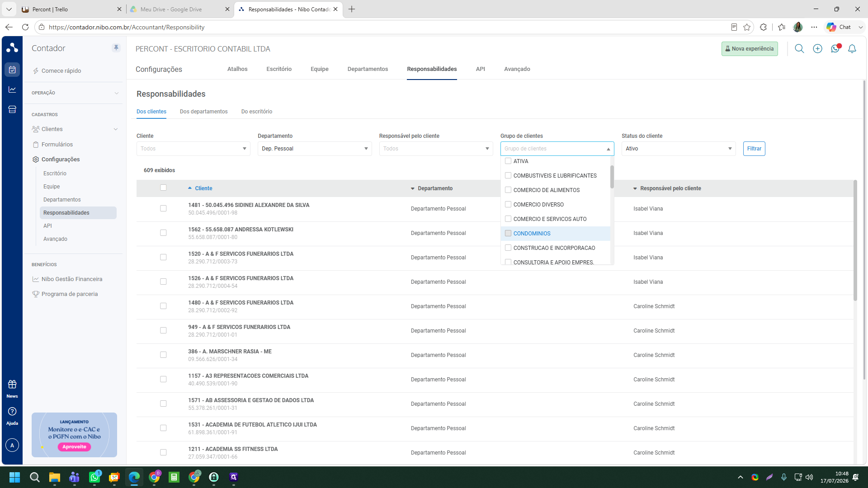868x488 pixels.
Task: Switch to the Equipe tab
Action: (320, 69)
